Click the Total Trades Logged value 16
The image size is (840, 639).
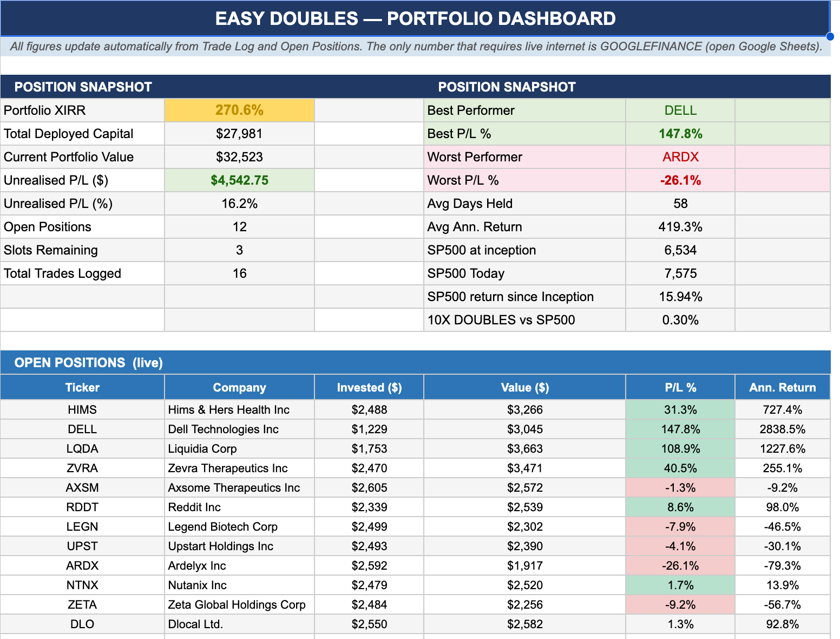(239, 273)
